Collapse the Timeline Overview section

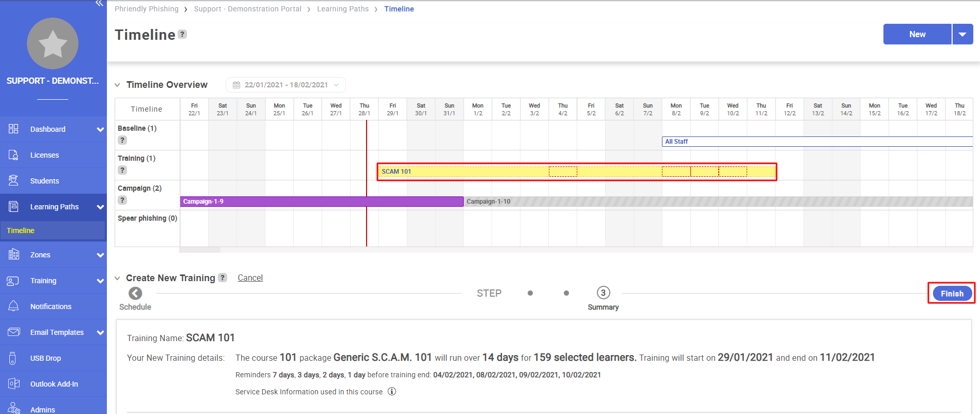pyautogui.click(x=117, y=85)
